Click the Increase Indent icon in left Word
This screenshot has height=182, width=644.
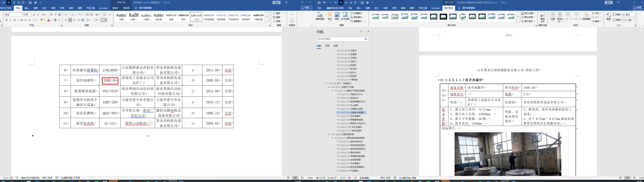coord(92,15)
